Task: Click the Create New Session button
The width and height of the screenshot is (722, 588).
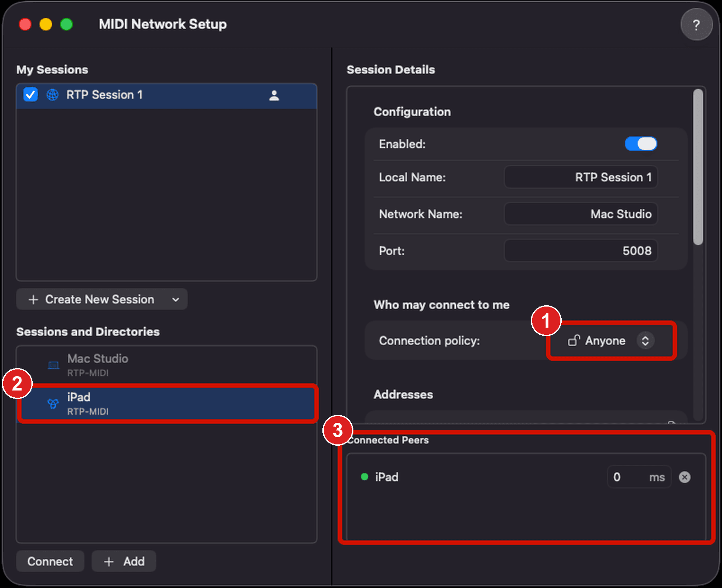Action: tap(101, 299)
